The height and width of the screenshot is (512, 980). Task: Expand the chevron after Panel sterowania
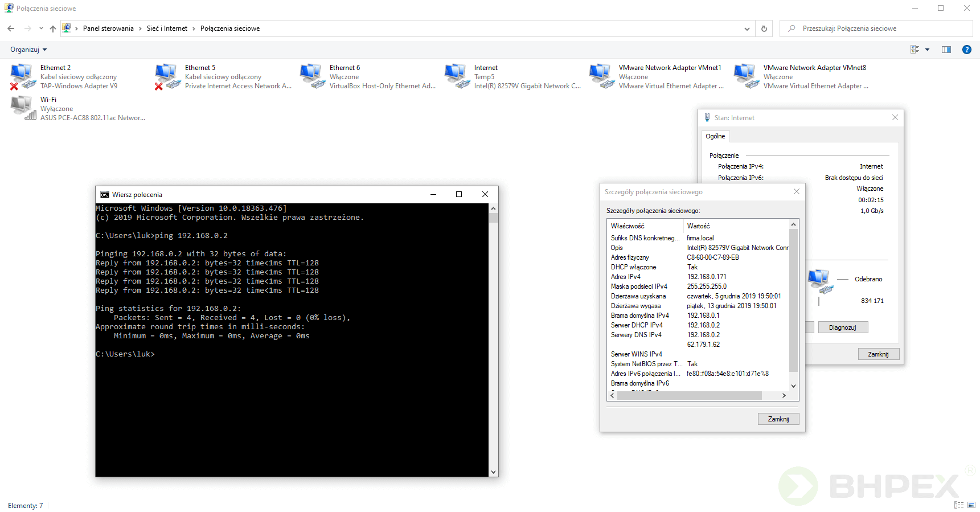coord(140,28)
